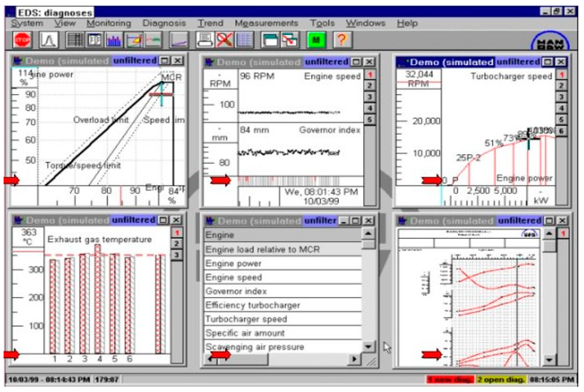Viewport: 584px width, 392px height.
Task: Click the purple trend line icon
Action: click(x=179, y=40)
